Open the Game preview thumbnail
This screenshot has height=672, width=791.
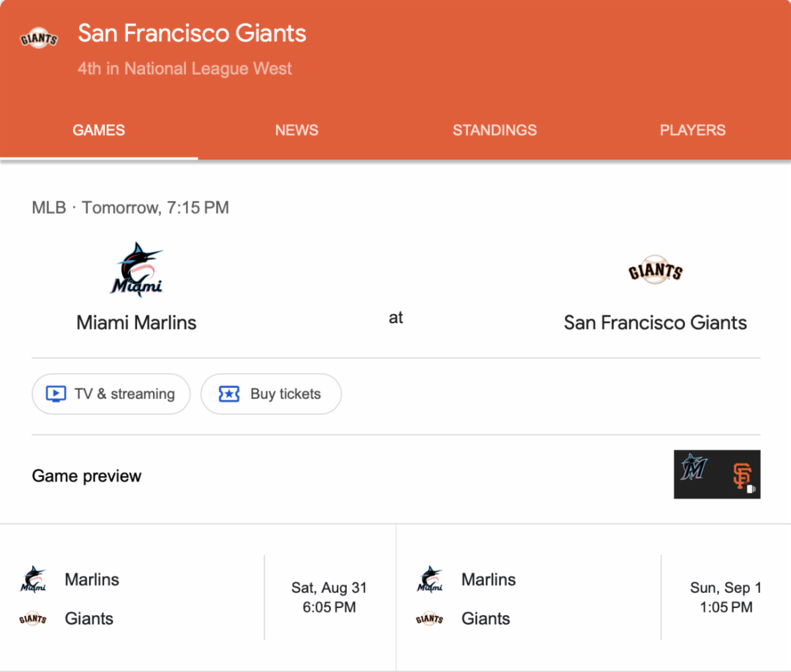[717, 474]
